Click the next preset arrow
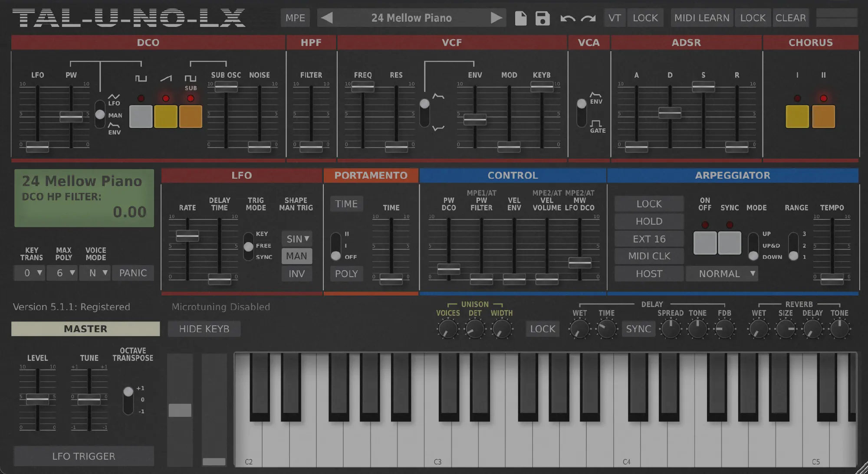Screen dimensions: 868x474 (x=496, y=18)
